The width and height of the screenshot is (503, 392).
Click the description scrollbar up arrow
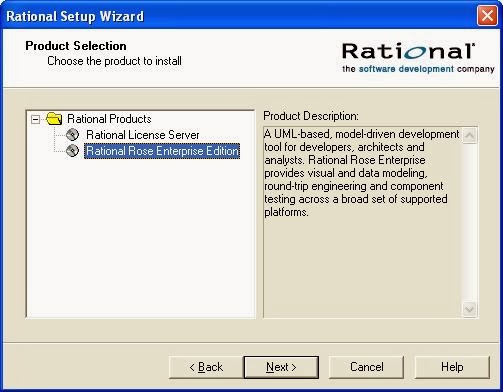tap(470, 135)
